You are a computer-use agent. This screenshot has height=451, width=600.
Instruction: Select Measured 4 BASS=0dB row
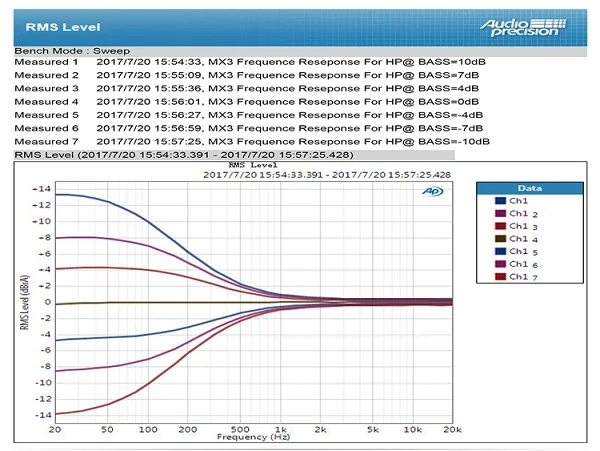[x=247, y=102]
